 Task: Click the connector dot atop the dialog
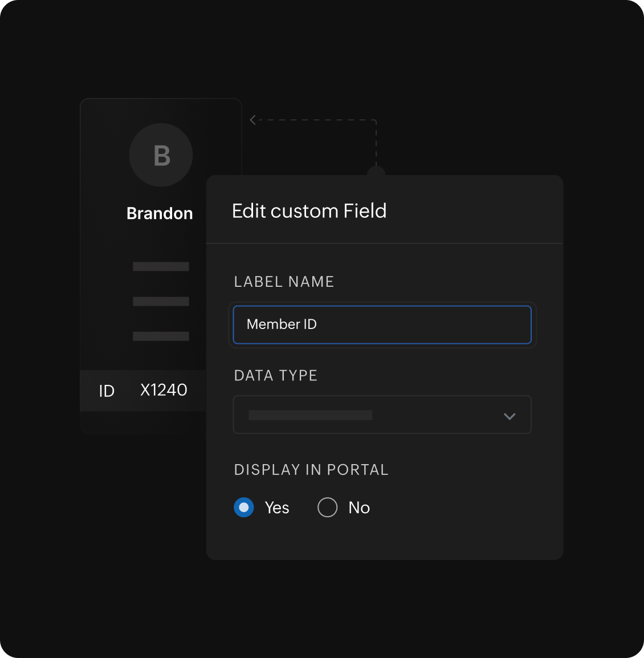click(376, 173)
